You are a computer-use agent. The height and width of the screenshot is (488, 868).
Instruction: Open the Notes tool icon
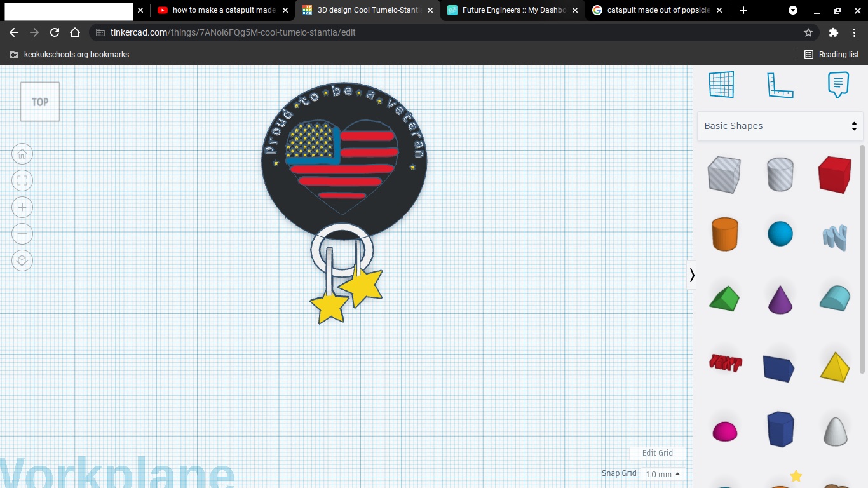pos(838,85)
